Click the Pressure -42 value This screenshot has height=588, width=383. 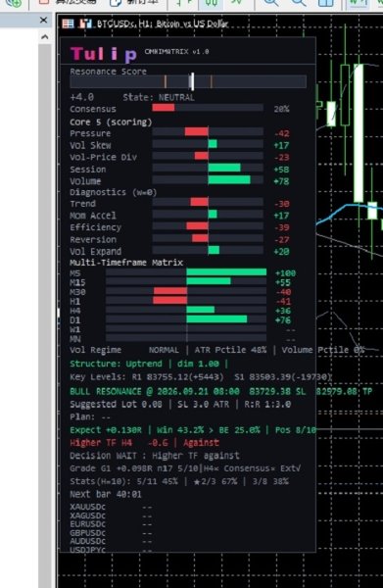tap(281, 133)
